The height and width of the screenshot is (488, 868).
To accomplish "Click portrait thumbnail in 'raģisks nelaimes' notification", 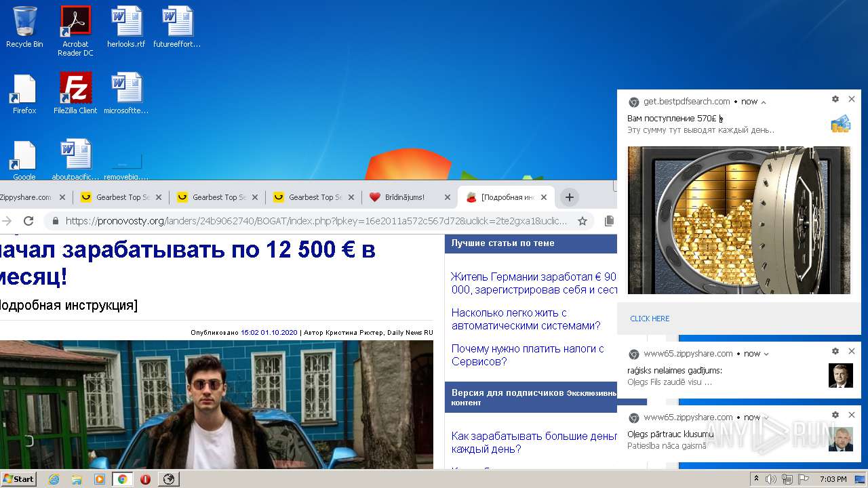I will 841,375.
